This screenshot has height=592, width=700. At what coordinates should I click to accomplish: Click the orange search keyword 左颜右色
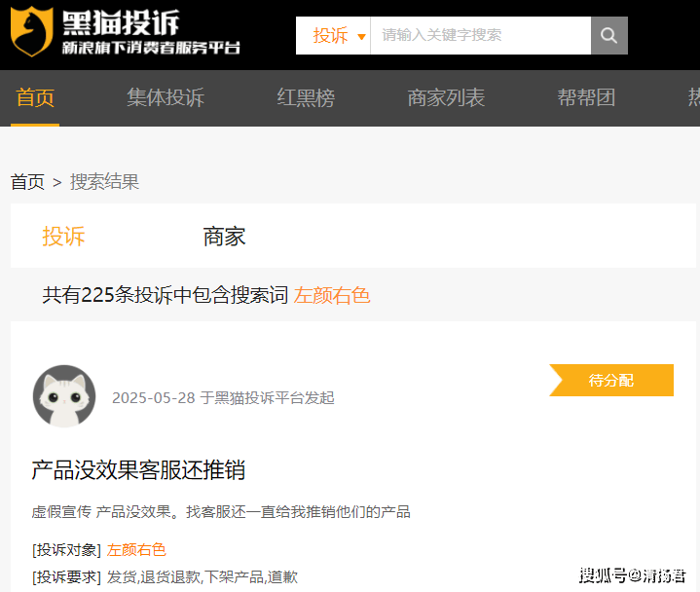(332, 295)
